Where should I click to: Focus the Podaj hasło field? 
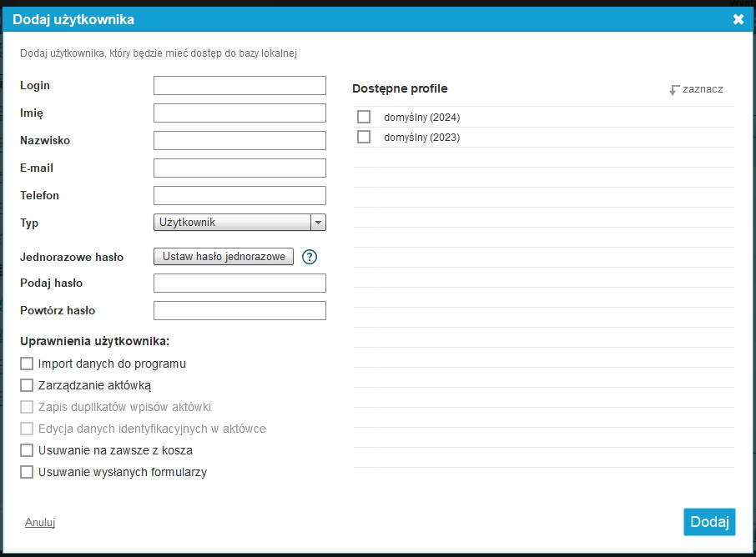click(x=239, y=283)
